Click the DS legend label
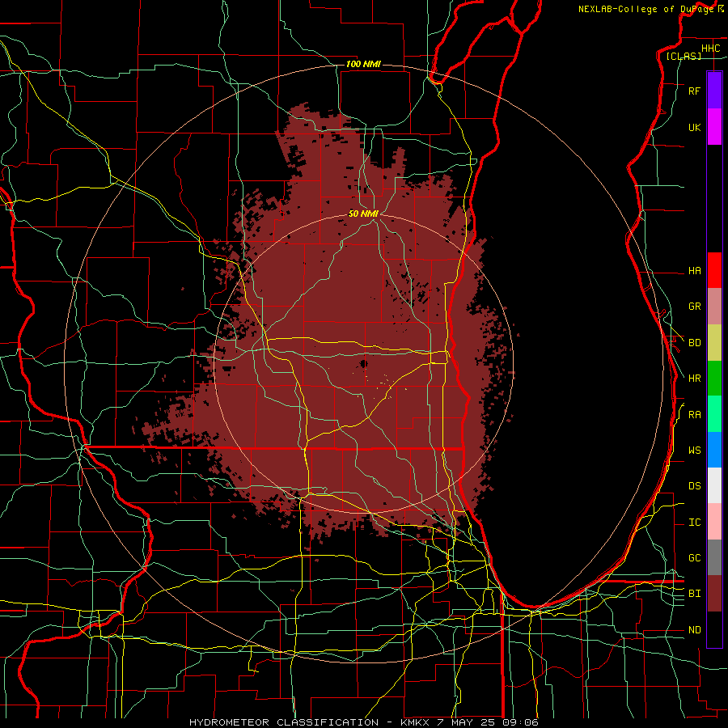Screen dimensions: 728x728 point(694,485)
